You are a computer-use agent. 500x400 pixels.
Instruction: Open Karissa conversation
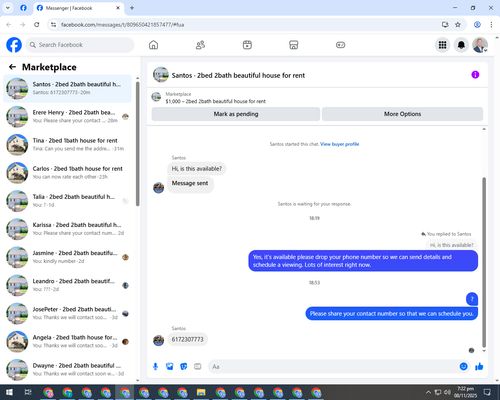[67, 229]
